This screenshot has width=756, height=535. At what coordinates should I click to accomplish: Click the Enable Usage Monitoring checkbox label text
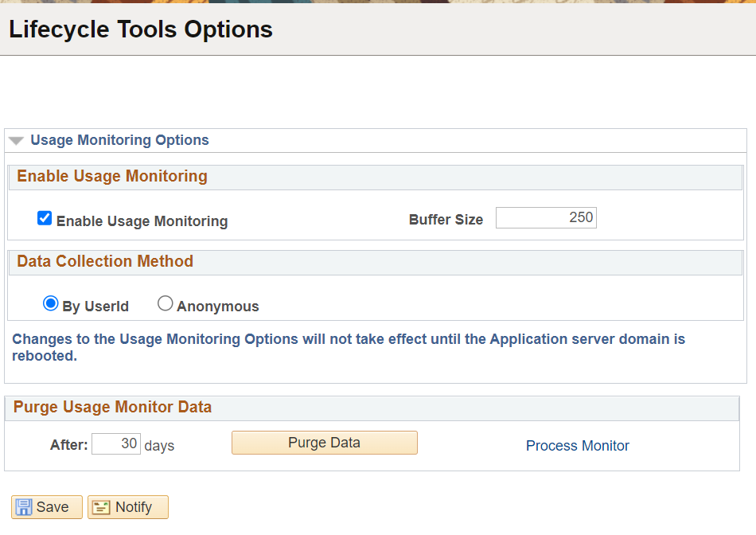142,221
